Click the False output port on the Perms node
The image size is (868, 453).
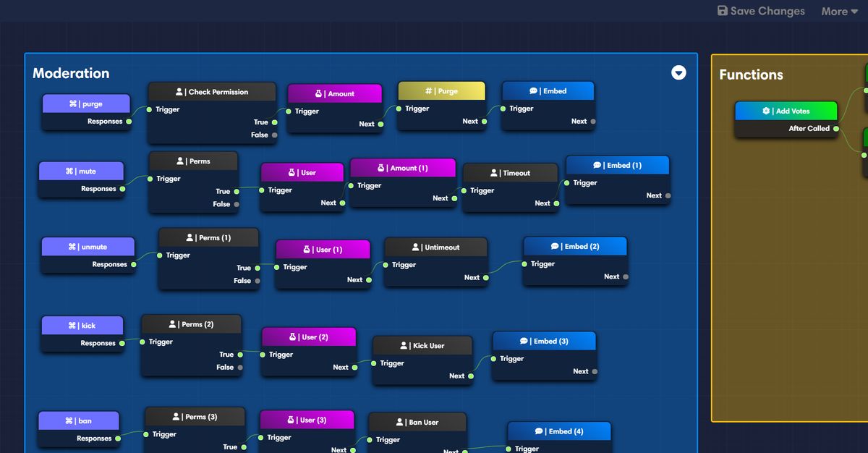point(237,204)
